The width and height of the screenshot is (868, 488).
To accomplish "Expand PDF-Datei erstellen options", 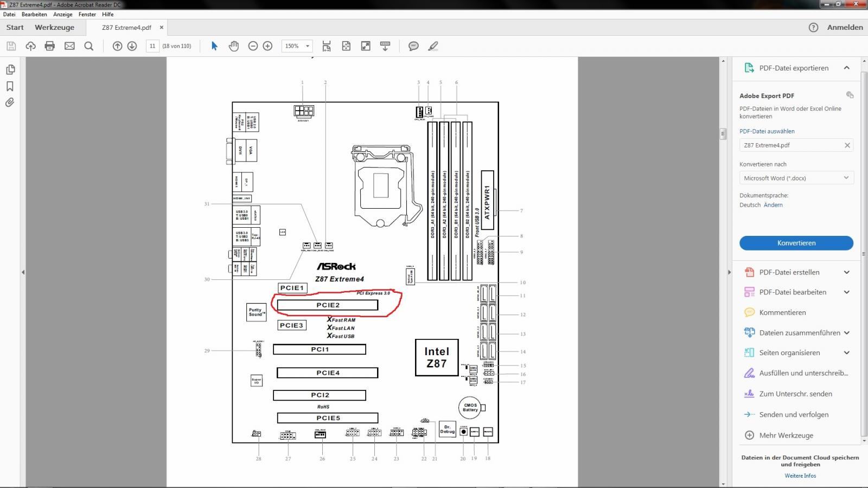I will pyautogui.click(x=846, y=272).
